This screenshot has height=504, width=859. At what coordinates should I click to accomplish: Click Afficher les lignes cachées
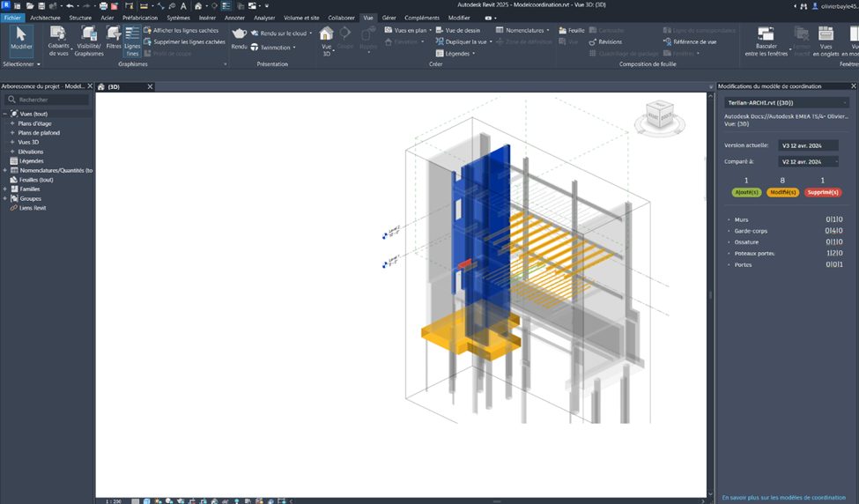point(181,31)
